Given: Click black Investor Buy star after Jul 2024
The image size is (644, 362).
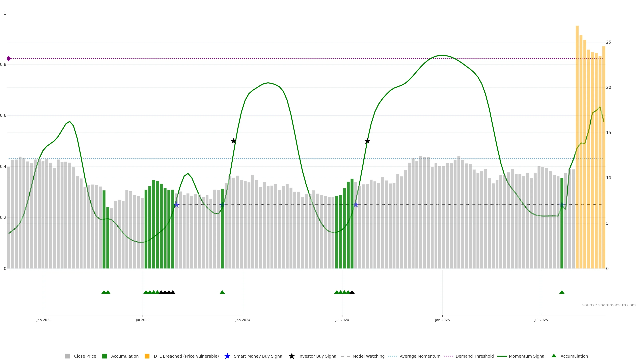Looking at the screenshot, I should 367,141.
